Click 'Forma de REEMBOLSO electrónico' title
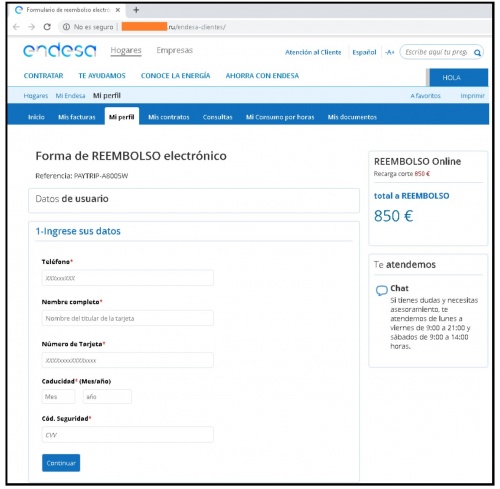Image resolution: width=500 pixels, height=489 pixels. tap(131, 156)
